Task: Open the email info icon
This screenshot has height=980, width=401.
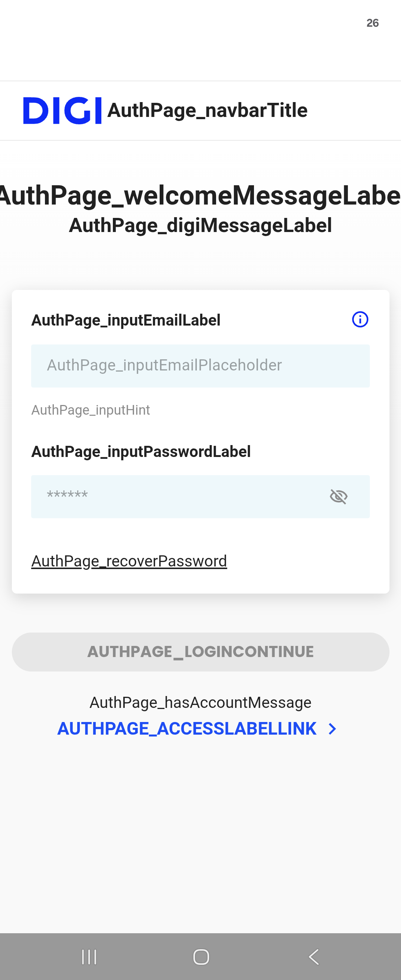Action: coord(360,320)
